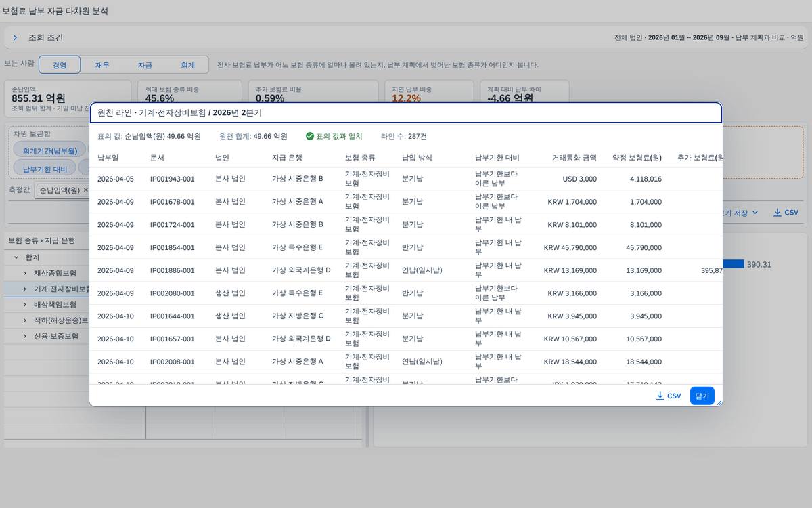Click the 약정 보험료(원) column header

click(x=637, y=158)
